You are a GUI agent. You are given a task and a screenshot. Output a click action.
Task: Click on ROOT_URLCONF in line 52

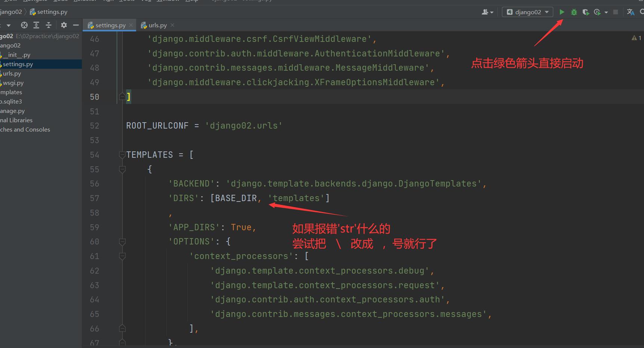point(157,126)
